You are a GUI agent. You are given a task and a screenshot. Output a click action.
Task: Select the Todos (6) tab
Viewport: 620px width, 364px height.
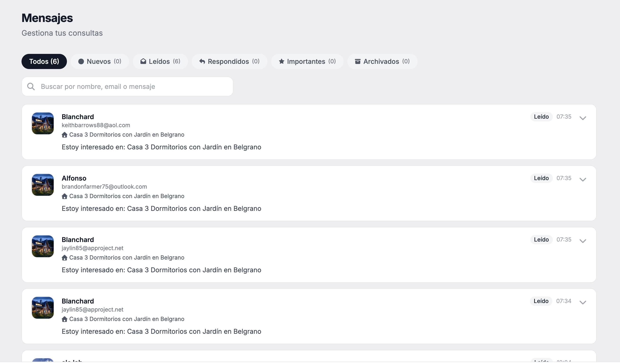[x=44, y=61]
